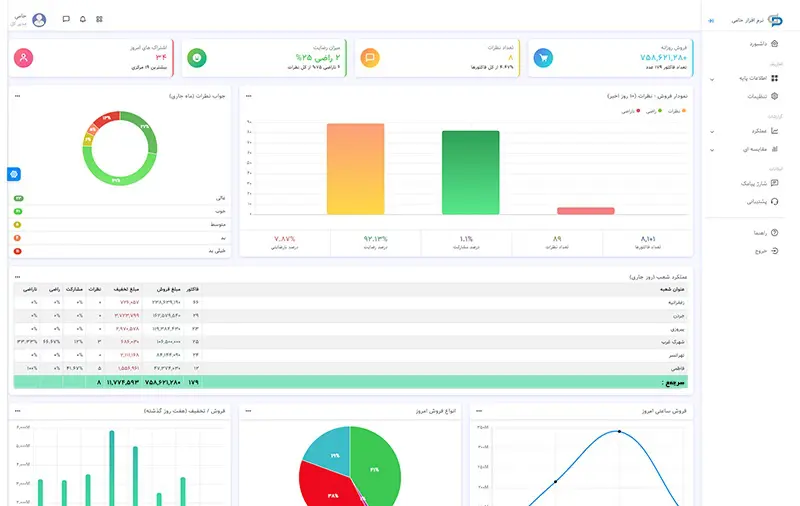The image size is (800, 506).
Task: Open راهنما in the sidebar
Action: (760, 233)
